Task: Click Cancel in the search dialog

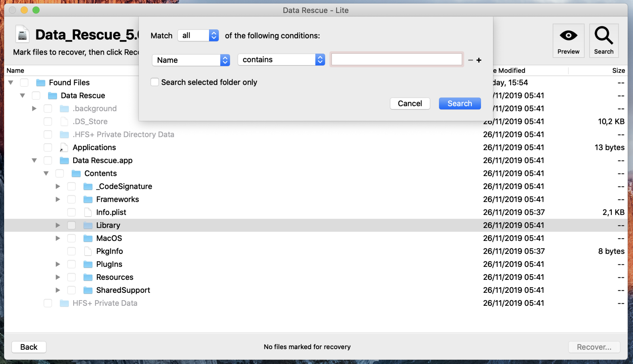Action: coord(410,103)
